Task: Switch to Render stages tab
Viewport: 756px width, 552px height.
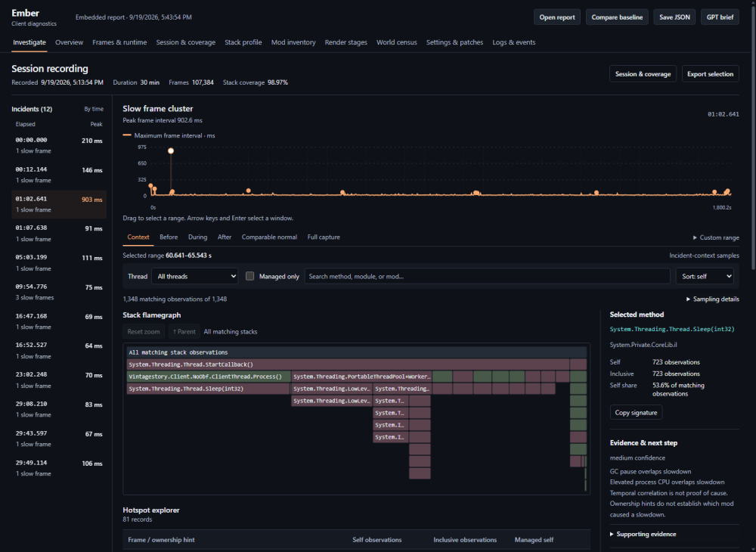Action: click(x=345, y=42)
